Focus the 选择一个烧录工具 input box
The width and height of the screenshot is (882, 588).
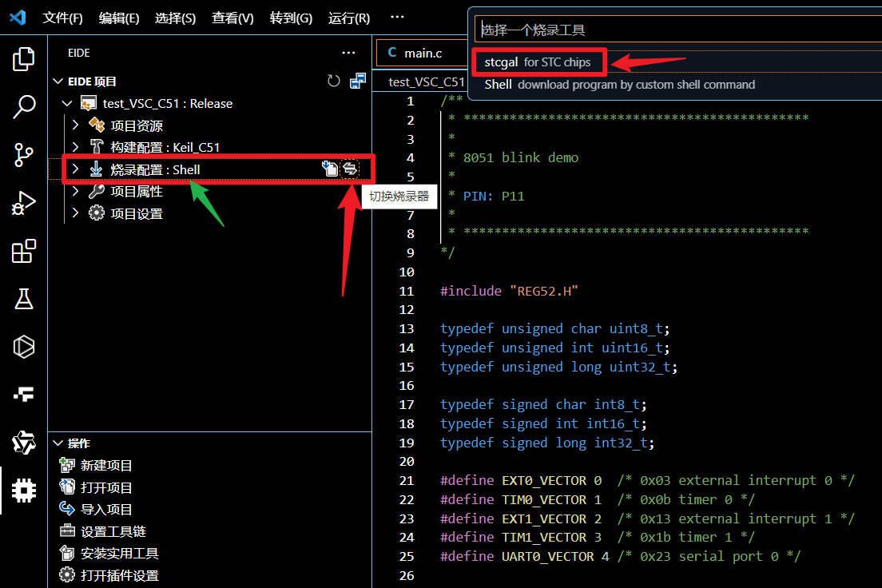[x=678, y=30]
